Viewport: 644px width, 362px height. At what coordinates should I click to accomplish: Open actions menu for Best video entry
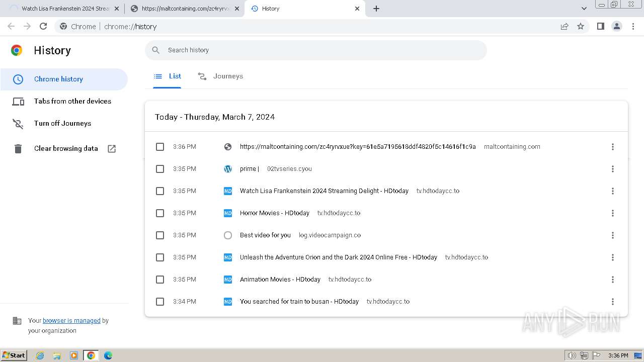[x=613, y=235]
